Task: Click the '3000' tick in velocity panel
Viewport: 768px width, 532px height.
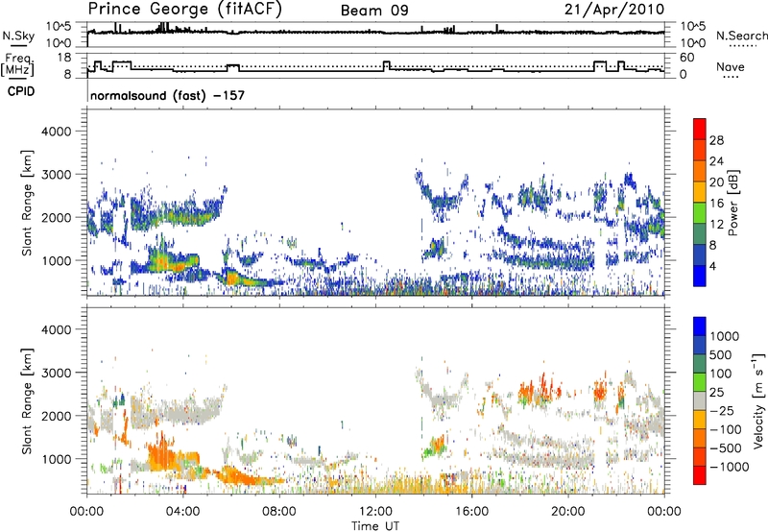Action: coord(57,373)
